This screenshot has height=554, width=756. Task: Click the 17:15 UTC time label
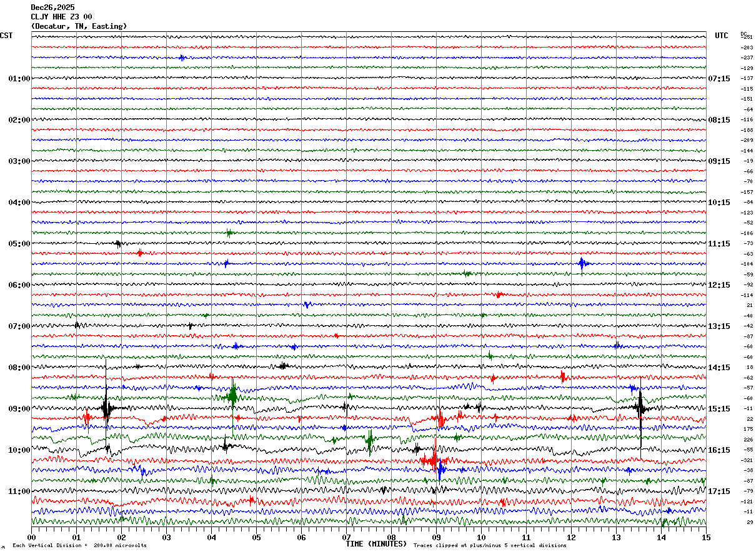pos(719,491)
